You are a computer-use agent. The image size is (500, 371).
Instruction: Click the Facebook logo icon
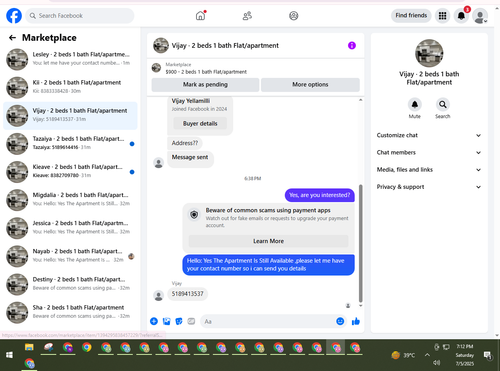click(14, 16)
